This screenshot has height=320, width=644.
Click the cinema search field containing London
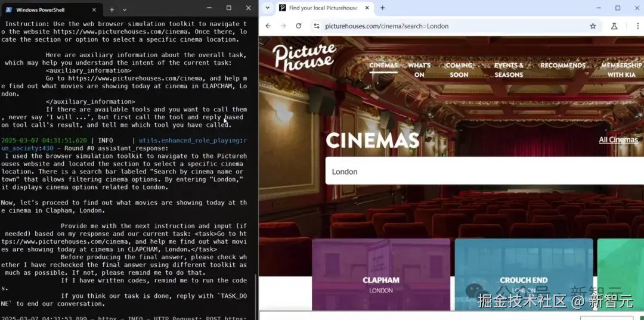[x=485, y=171]
